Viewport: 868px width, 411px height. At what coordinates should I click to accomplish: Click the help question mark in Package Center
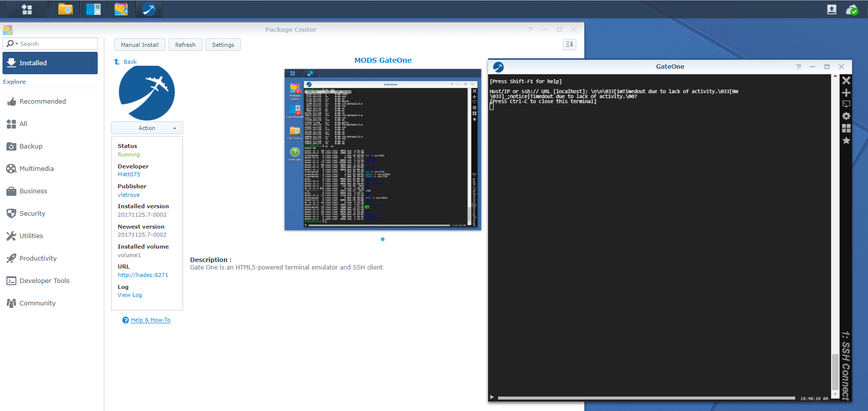[x=530, y=29]
